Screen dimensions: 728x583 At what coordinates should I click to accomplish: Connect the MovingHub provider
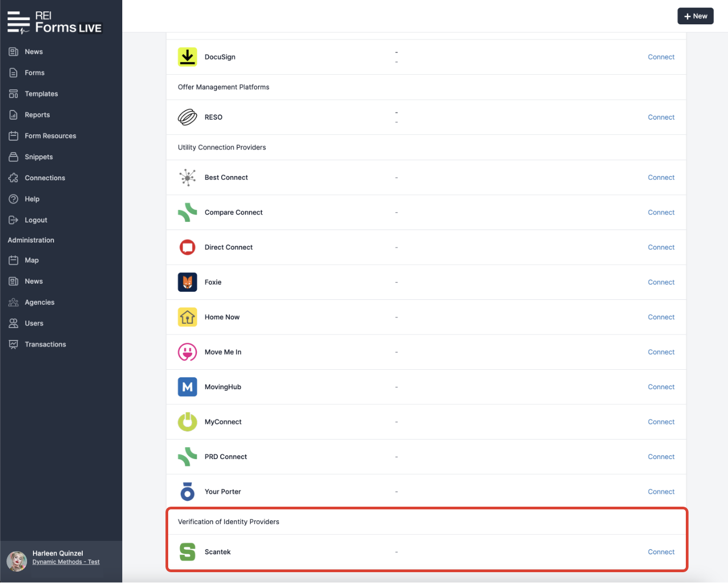tap(661, 387)
